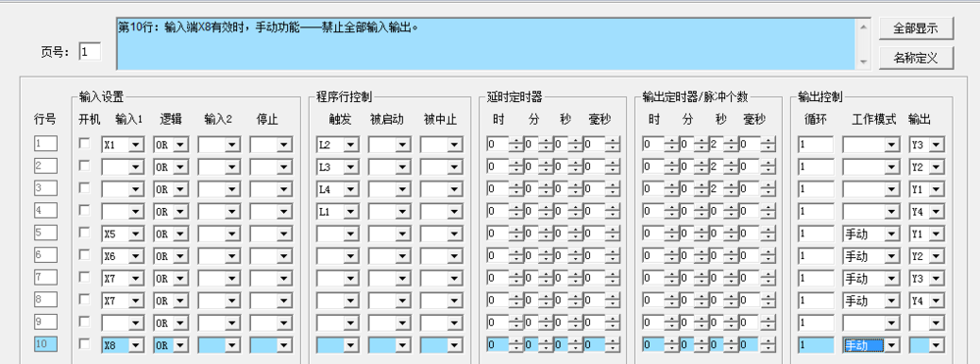Open 触发 dropdown showing L4 in row 3
The width and height of the screenshot is (980, 364).
pyautogui.click(x=338, y=189)
